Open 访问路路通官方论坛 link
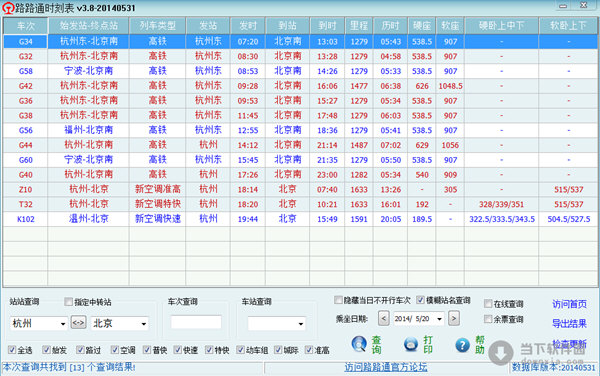Image resolution: width=600 pixels, height=376 pixels. (386, 367)
